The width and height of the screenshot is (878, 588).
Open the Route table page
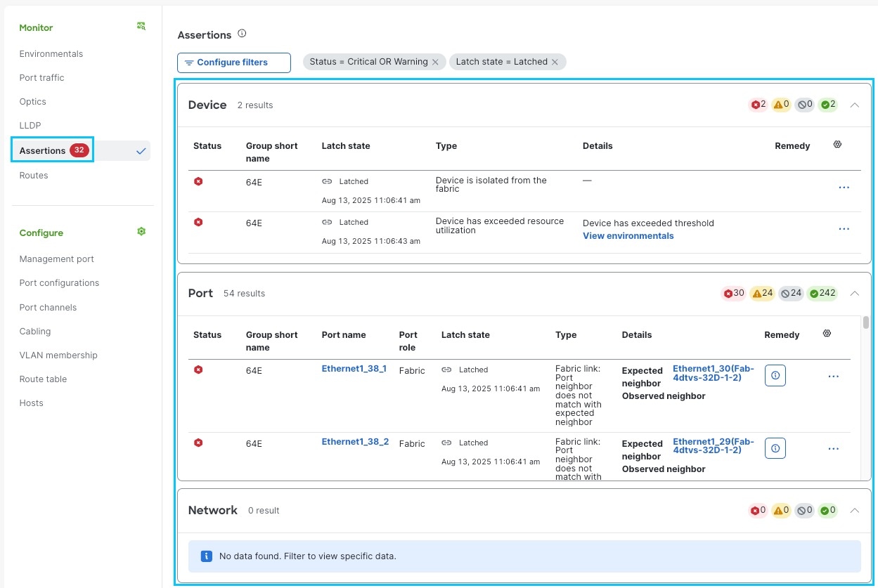click(43, 379)
